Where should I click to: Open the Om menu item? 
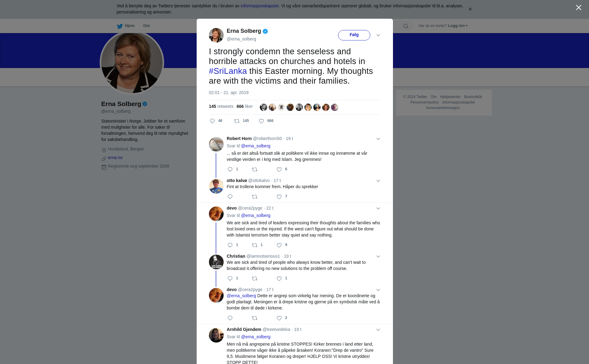tap(146, 26)
